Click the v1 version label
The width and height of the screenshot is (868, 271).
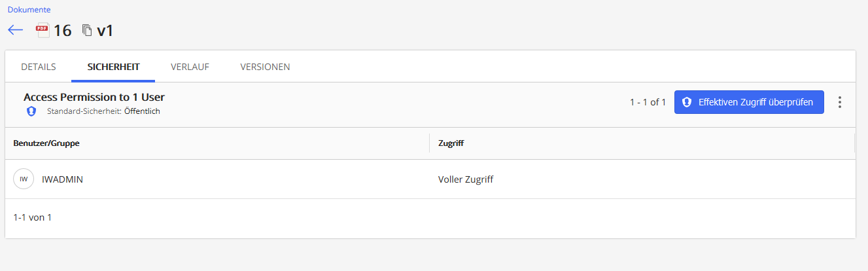click(105, 31)
